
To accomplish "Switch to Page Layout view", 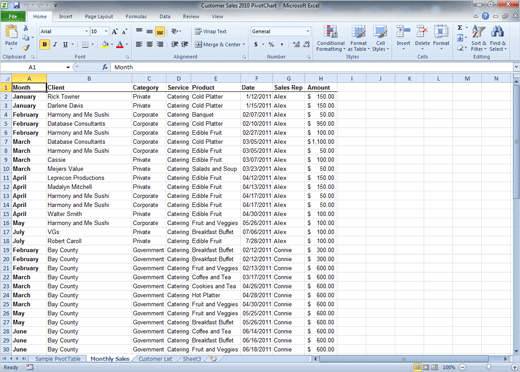I will (x=426, y=367).
